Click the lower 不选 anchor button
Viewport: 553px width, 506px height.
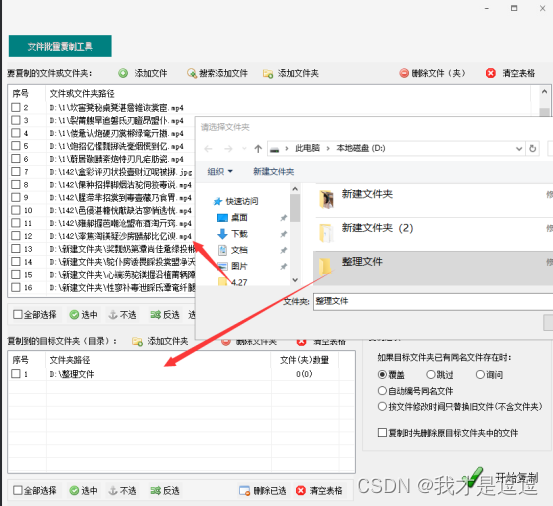122,490
